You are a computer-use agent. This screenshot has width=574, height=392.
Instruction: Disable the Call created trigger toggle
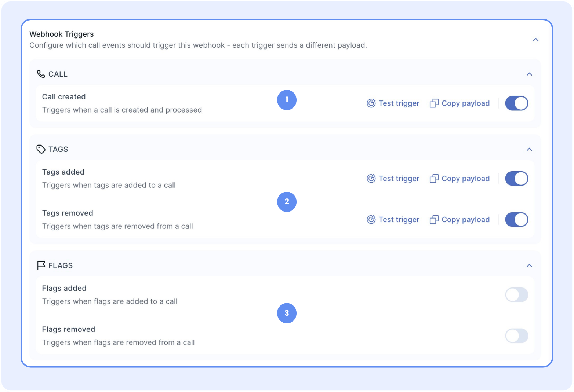[x=516, y=103]
